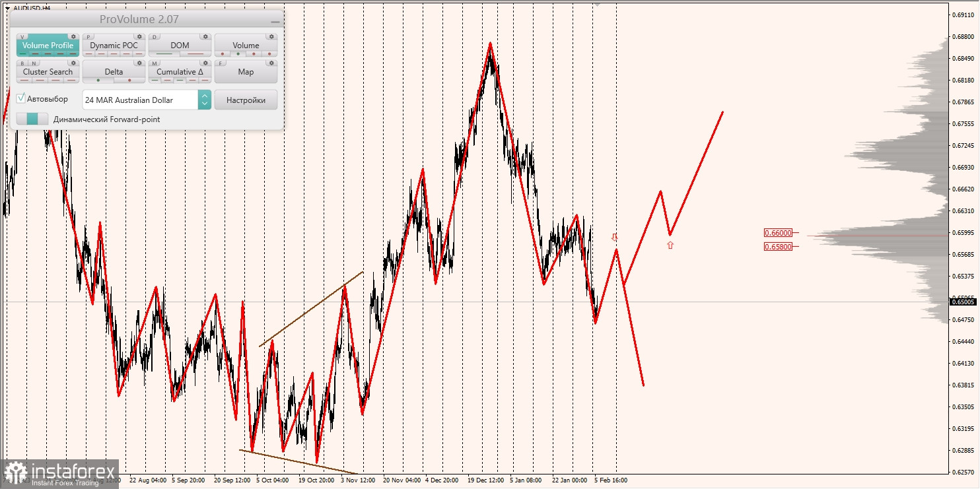Select green-dot segment under Delta
Image resolution: width=980 pixels, height=489 pixels.
[98, 81]
